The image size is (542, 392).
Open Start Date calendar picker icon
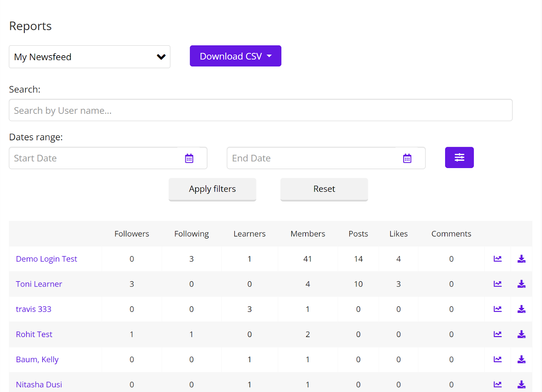coord(189,158)
